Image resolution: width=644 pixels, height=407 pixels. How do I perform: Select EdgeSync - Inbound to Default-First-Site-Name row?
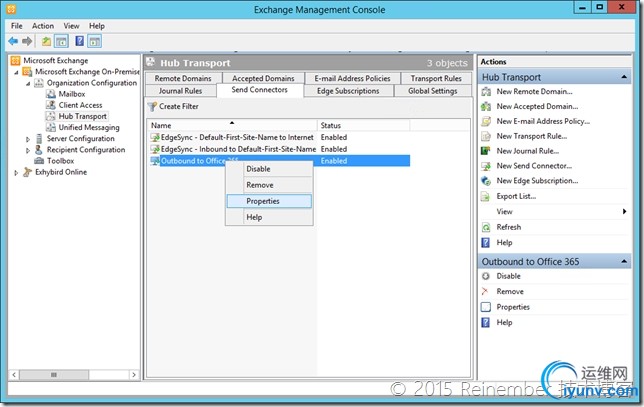(280, 149)
